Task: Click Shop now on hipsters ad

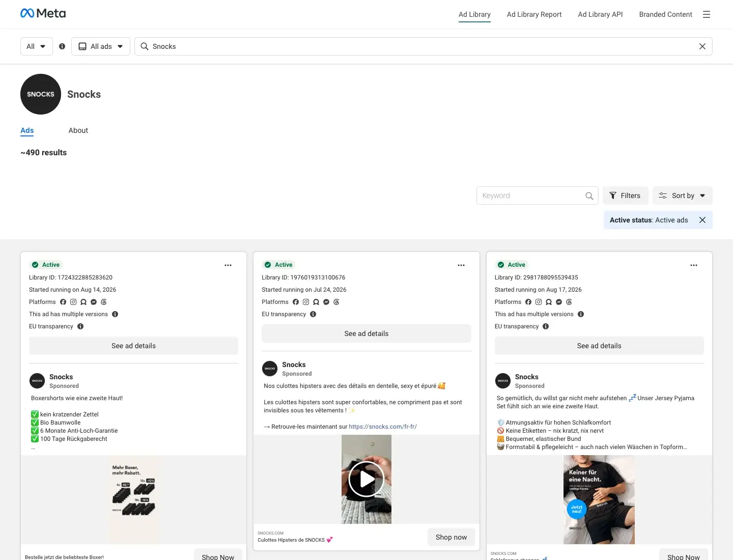Action: click(451, 537)
